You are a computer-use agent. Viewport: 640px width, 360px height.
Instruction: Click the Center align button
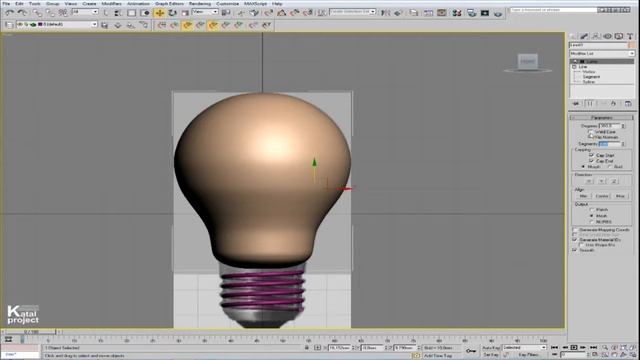tap(602, 196)
